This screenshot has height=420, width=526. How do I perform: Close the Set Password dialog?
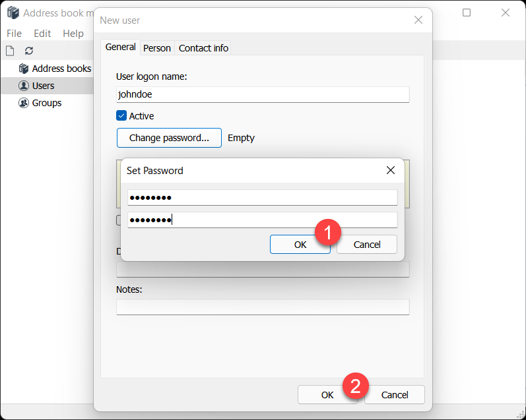pos(390,170)
